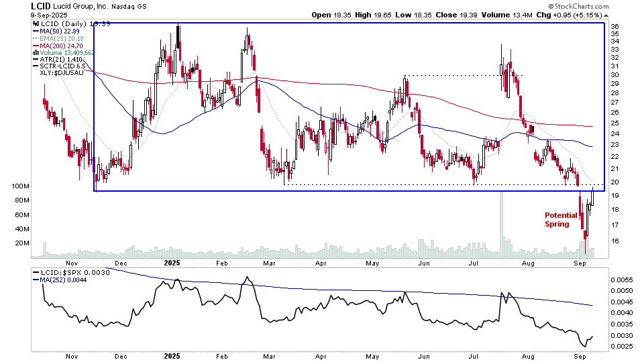This screenshot has height=362, width=644.
Task: Click the XLY:$DJUSAU legend entry
Action: click(62, 72)
